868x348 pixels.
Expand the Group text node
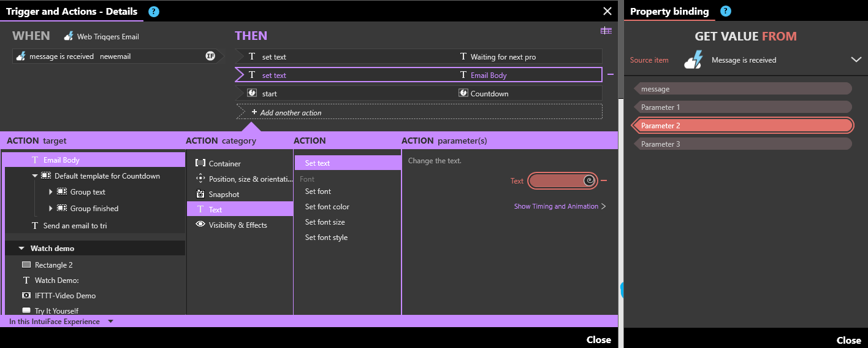(51, 192)
